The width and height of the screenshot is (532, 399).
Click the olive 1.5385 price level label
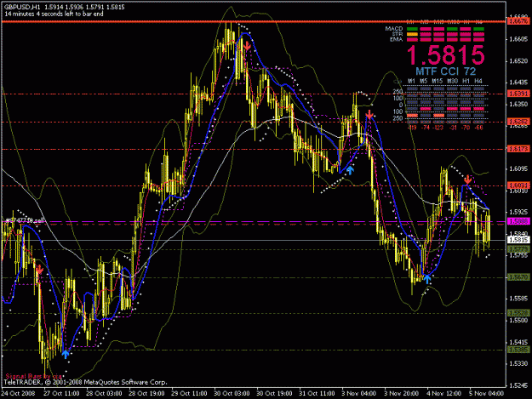coord(518,350)
